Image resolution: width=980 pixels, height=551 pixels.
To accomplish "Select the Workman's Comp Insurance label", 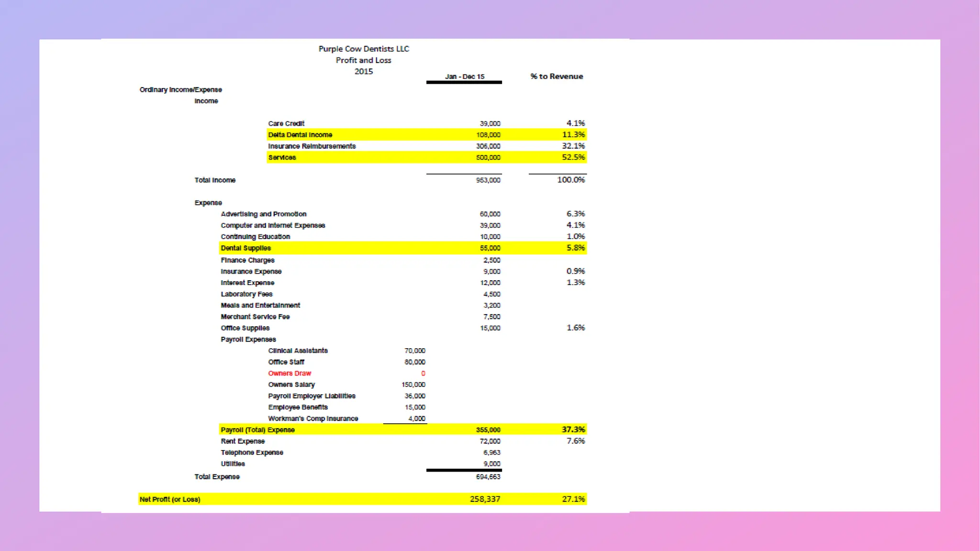I will point(313,419).
